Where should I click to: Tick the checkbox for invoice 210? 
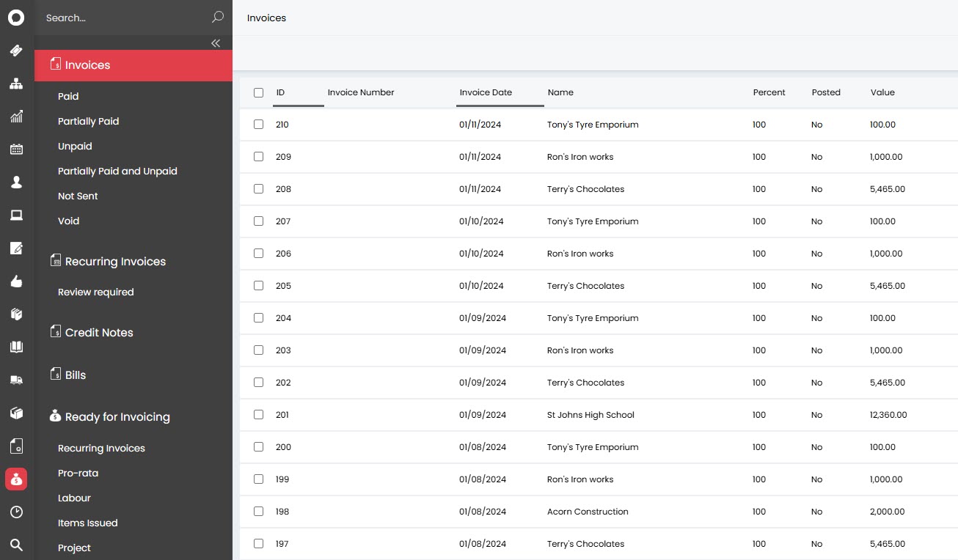pyautogui.click(x=258, y=125)
